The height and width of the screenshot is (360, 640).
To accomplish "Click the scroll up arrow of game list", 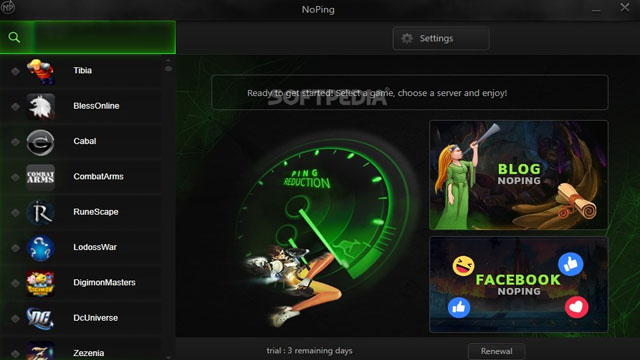I will point(168,60).
